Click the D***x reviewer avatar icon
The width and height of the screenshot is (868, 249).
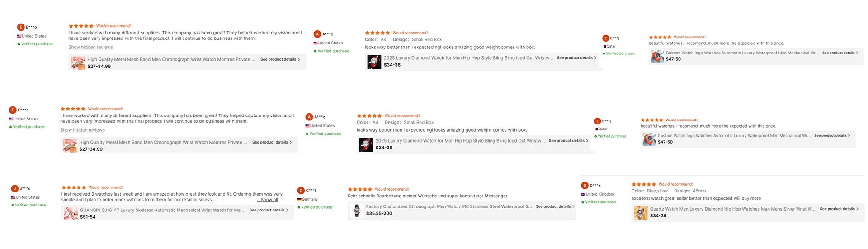[585, 186]
